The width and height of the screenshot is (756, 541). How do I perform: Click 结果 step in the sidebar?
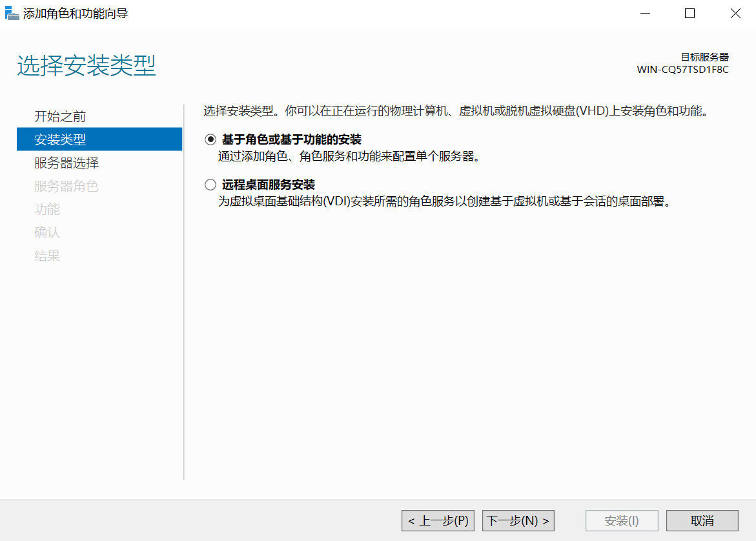47,255
